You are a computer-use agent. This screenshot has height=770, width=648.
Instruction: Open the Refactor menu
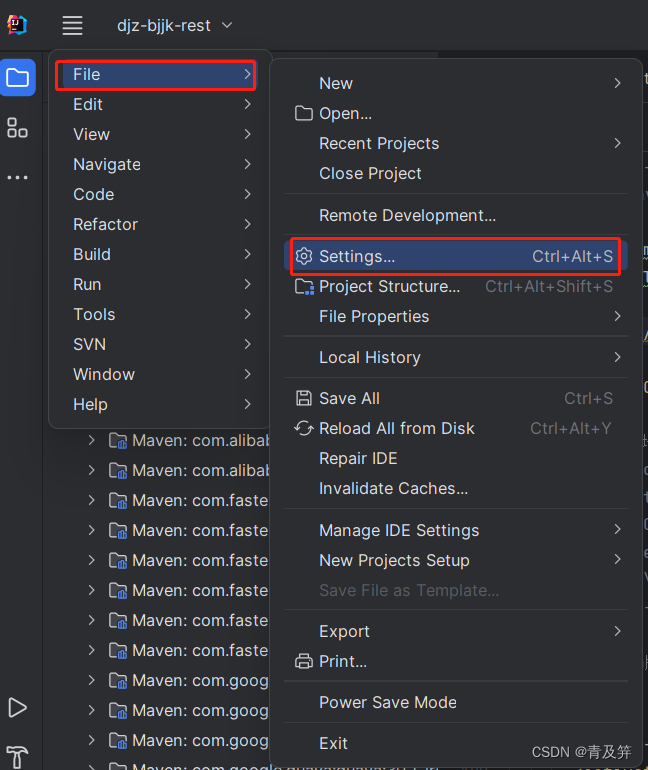[x=162, y=224]
